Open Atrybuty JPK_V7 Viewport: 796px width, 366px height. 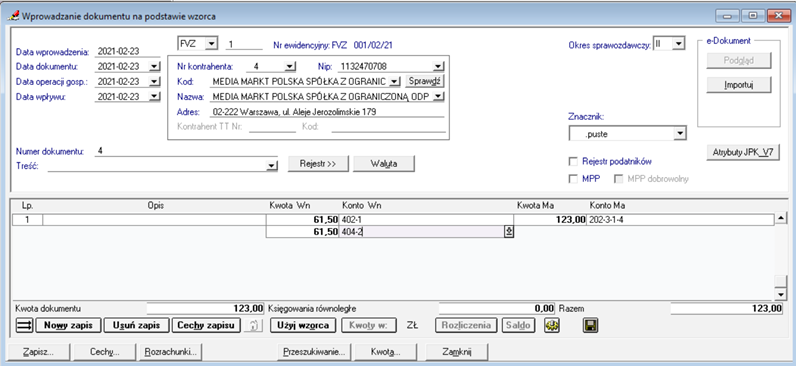point(743,153)
